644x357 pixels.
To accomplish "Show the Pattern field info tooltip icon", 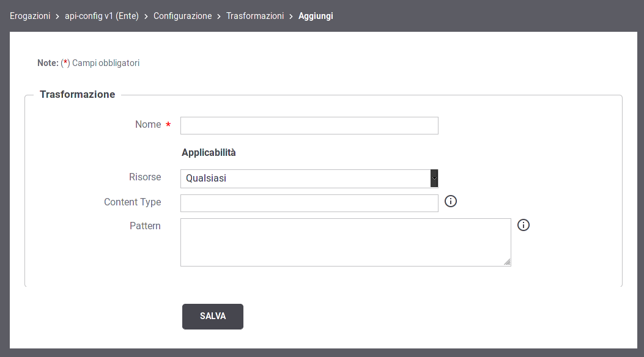I will pos(524,225).
